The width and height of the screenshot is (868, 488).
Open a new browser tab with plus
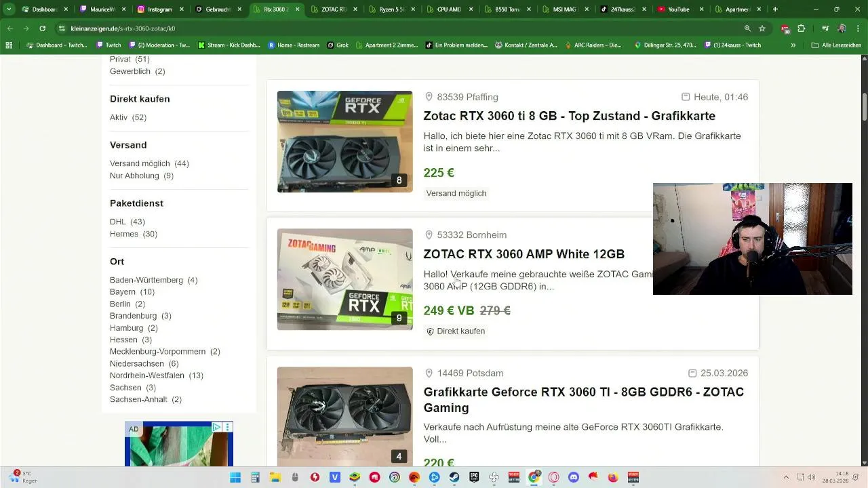click(x=775, y=9)
